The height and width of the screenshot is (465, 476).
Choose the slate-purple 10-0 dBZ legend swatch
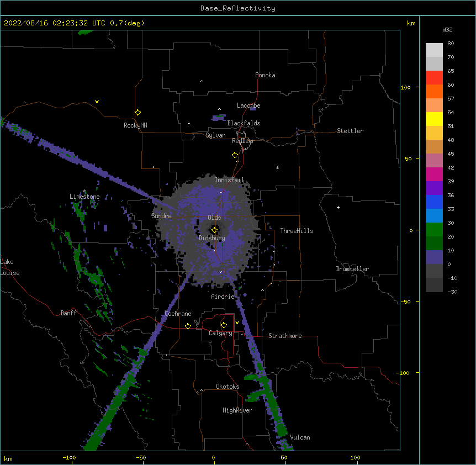click(x=434, y=257)
